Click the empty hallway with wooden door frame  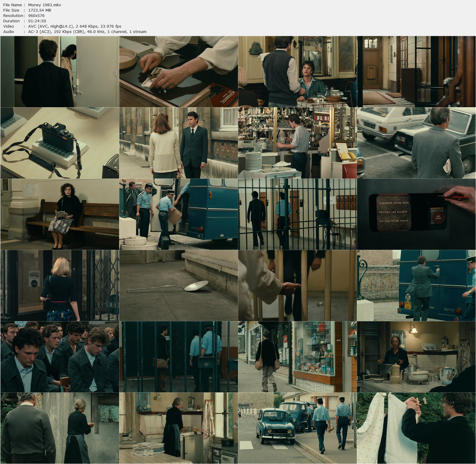click(x=416, y=72)
